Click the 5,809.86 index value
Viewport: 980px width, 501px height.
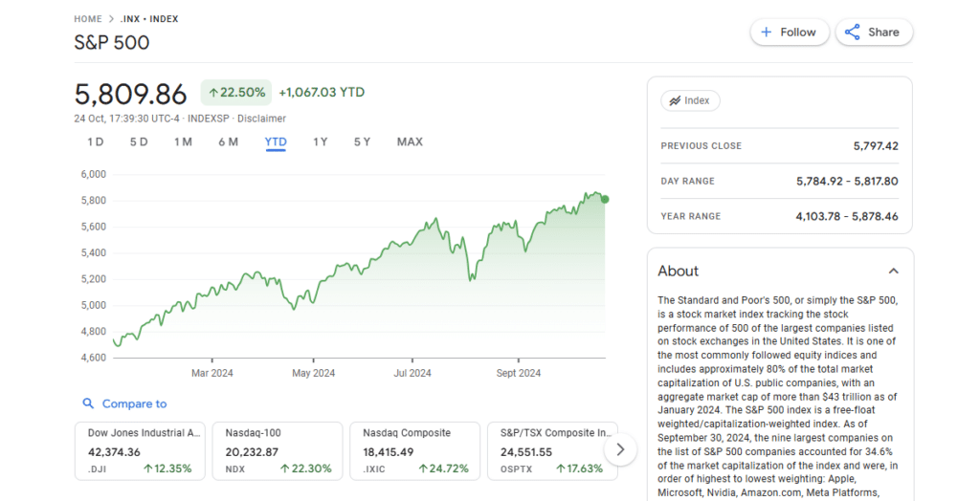[130, 95]
